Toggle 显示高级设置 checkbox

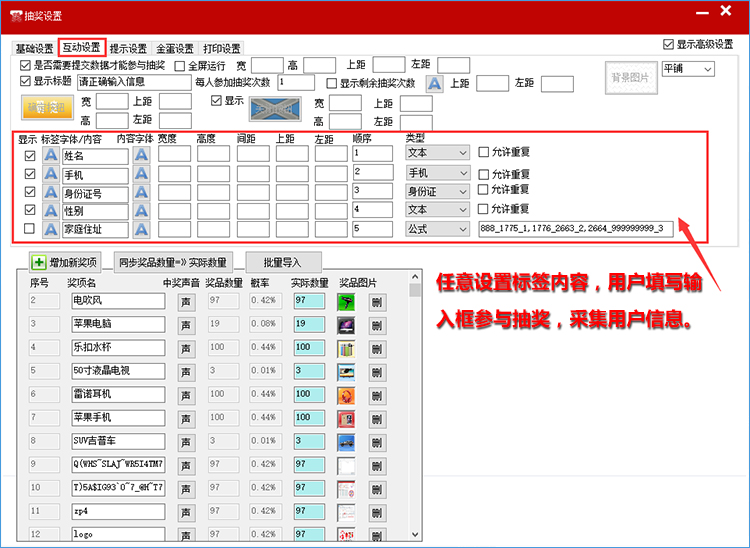(x=669, y=45)
